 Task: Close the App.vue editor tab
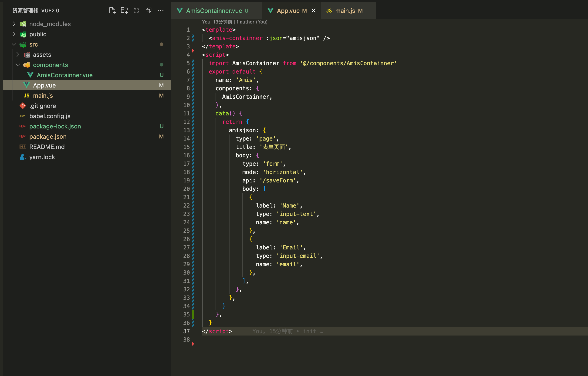pyautogui.click(x=313, y=10)
